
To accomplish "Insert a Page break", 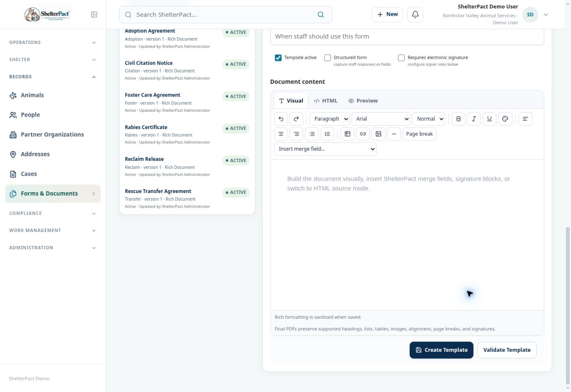I will click(x=419, y=134).
